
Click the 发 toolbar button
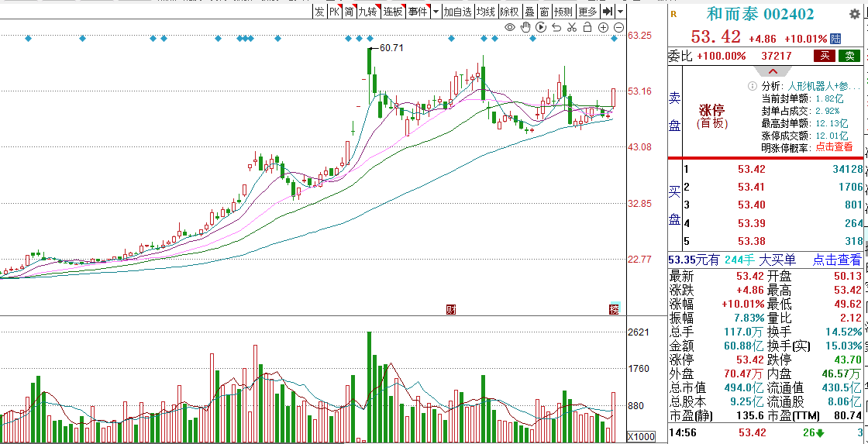pos(319,12)
